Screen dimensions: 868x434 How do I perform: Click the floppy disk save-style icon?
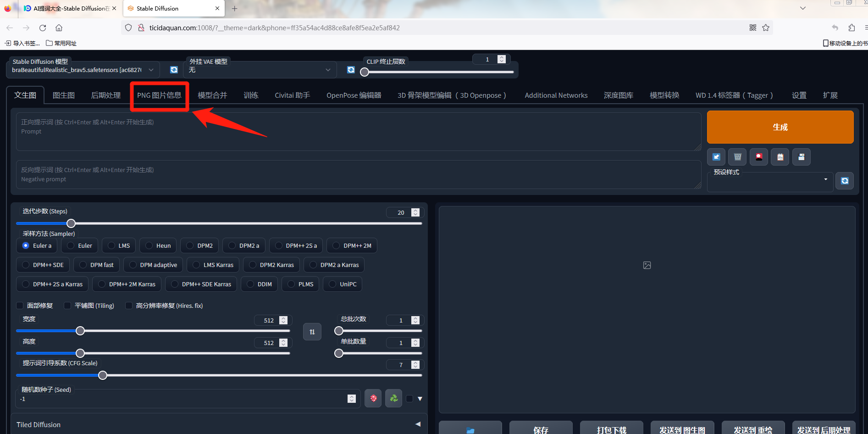801,157
